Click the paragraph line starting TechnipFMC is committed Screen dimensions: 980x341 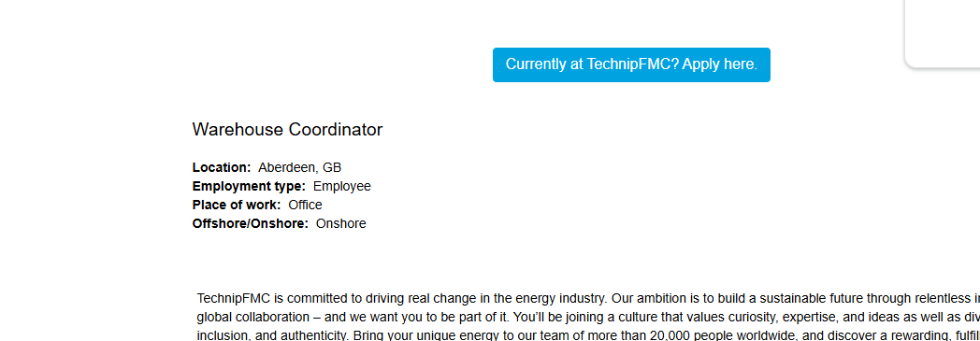pos(588,299)
